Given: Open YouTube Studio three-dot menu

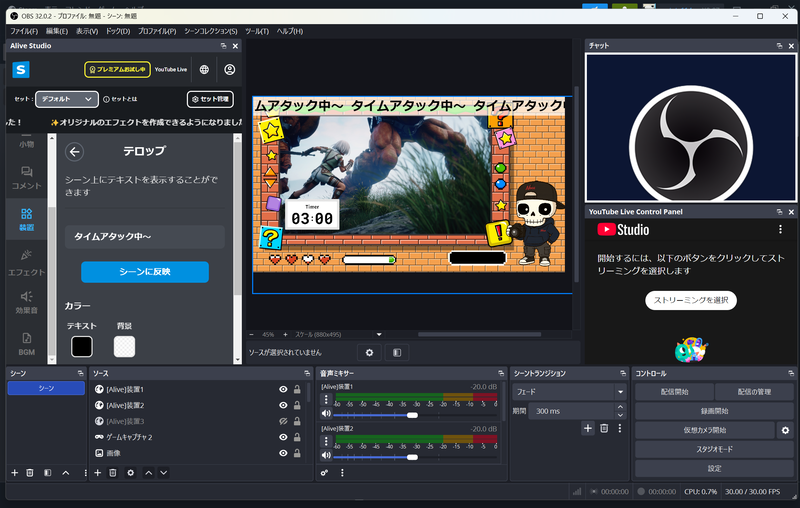Looking at the screenshot, I should click(780, 230).
